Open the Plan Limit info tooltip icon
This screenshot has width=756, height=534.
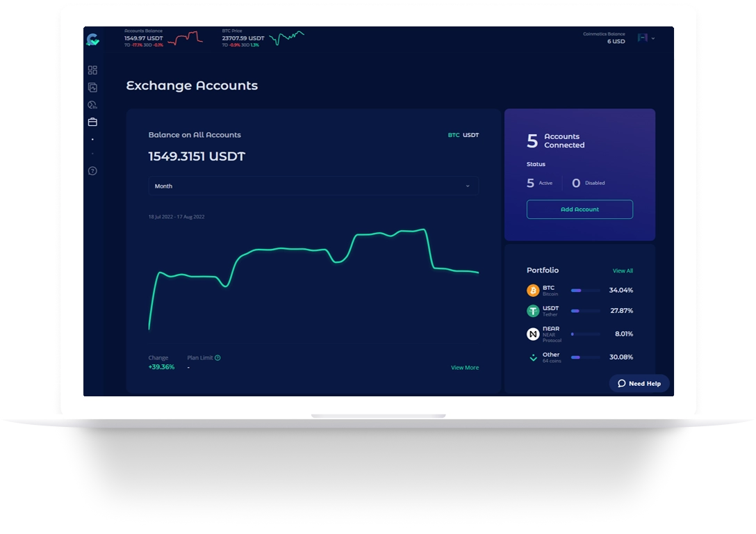(x=217, y=357)
